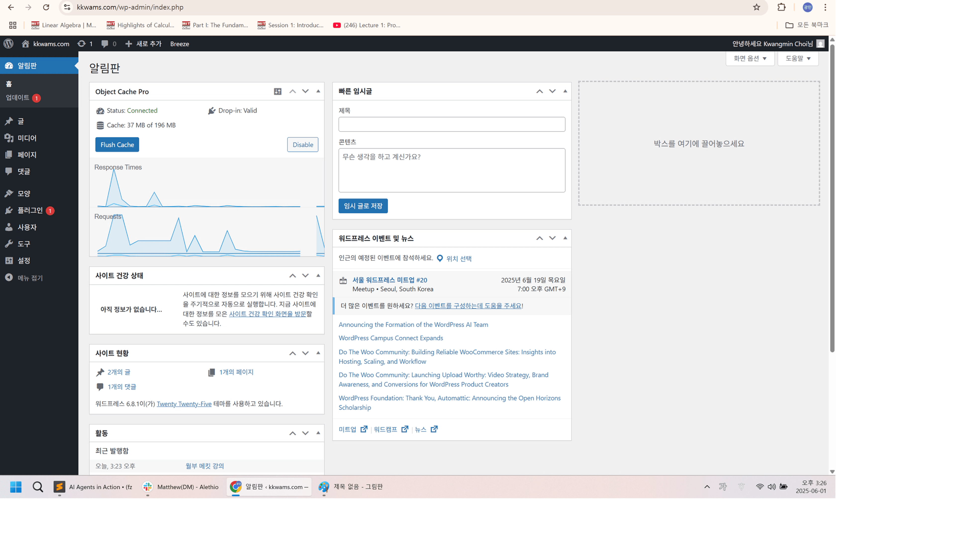Open the 설정 menu in sidebar

pos(23,261)
